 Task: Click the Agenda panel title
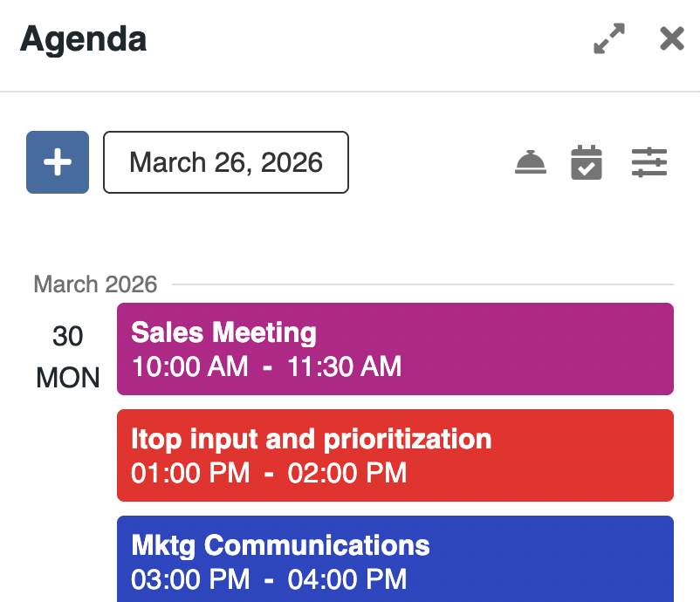click(x=84, y=39)
